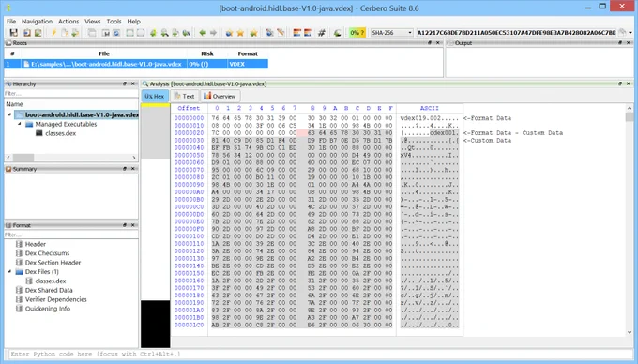Click the yellow strip in hex minimap
Viewport: 638px width, 364px height.
[156, 105]
